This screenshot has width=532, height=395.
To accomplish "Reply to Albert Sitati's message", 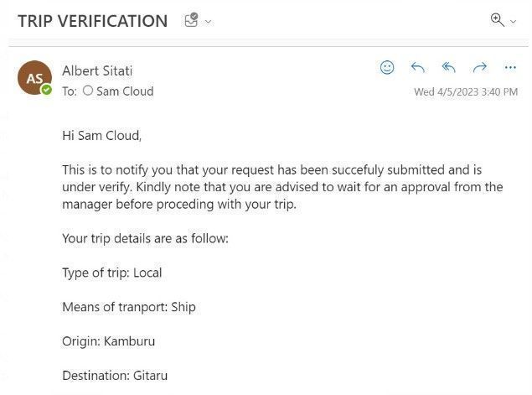I will 417,68.
